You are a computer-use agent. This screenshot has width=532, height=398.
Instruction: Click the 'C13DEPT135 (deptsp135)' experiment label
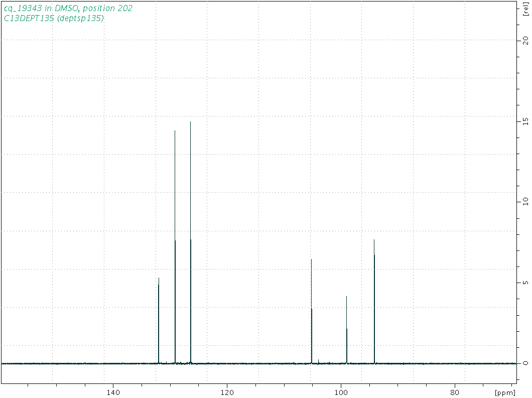tap(54, 19)
